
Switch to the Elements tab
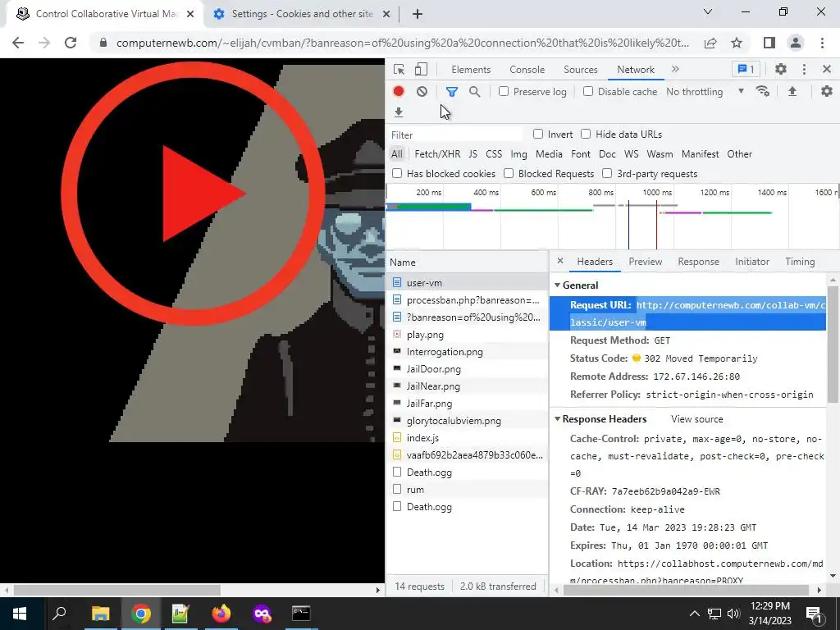[x=471, y=70]
